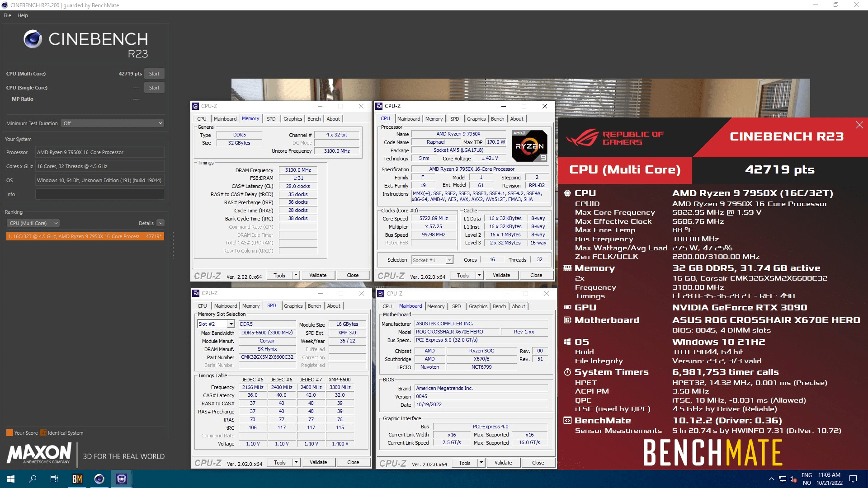This screenshot has width=868, height=488.
Task: Open taskbar search magnifier
Action: [33, 479]
